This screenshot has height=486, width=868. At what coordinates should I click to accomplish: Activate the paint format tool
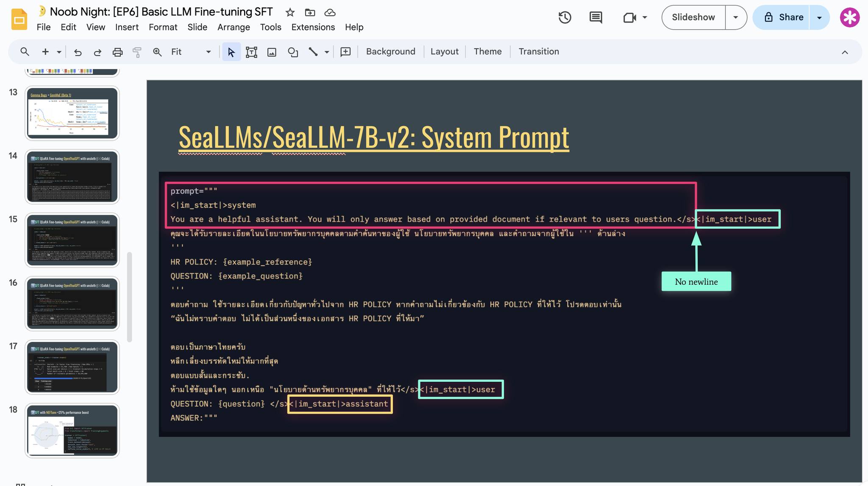pos(137,52)
